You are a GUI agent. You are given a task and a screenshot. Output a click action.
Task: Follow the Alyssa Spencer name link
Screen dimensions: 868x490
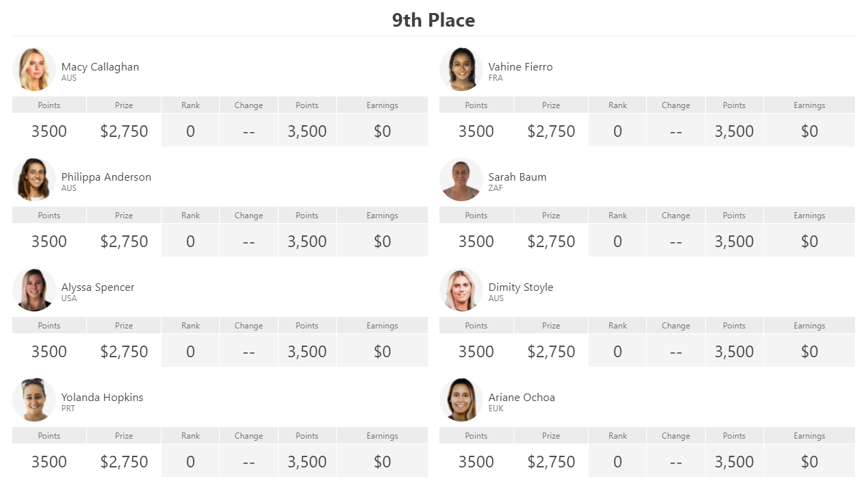[x=98, y=287]
